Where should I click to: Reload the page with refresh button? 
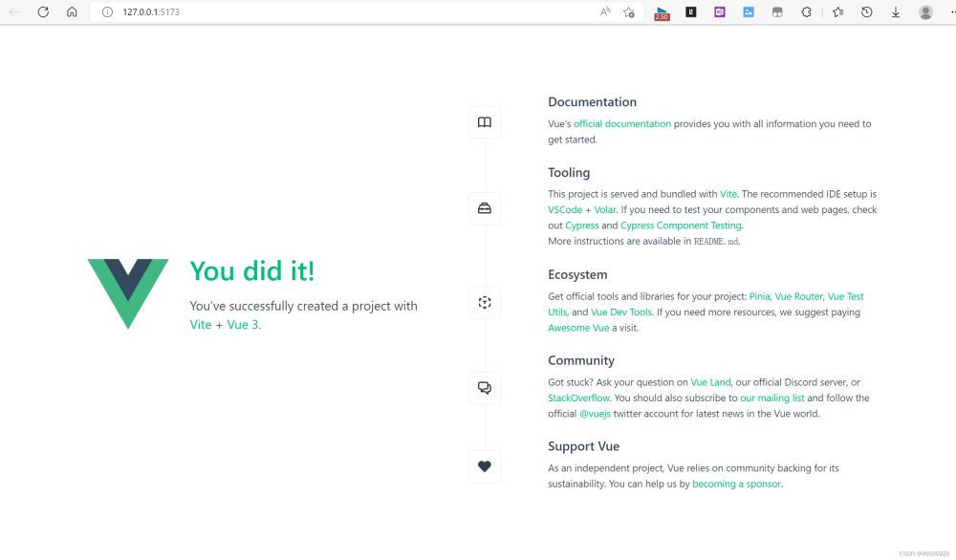[x=43, y=12]
